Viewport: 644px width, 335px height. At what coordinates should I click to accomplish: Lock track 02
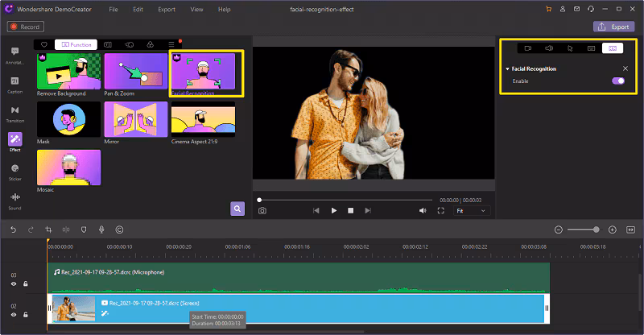[26, 315]
